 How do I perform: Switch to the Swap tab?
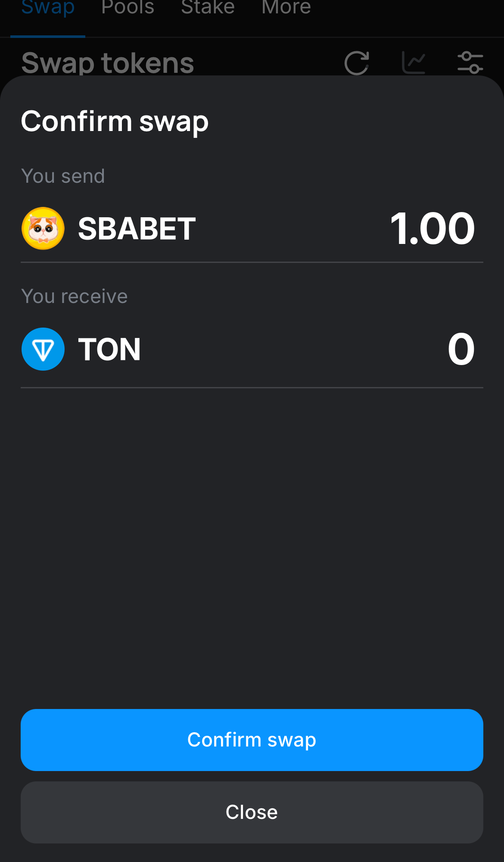[48, 8]
